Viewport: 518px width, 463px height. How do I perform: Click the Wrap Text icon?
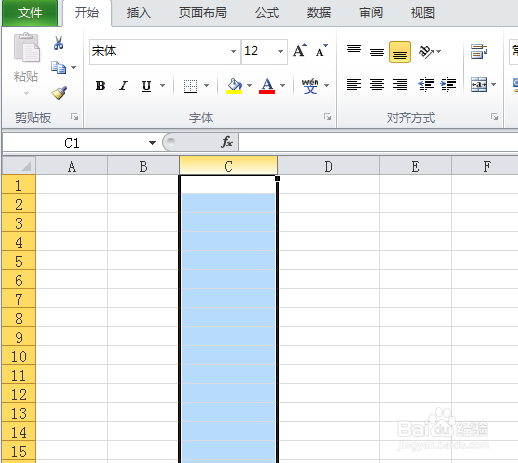479,52
